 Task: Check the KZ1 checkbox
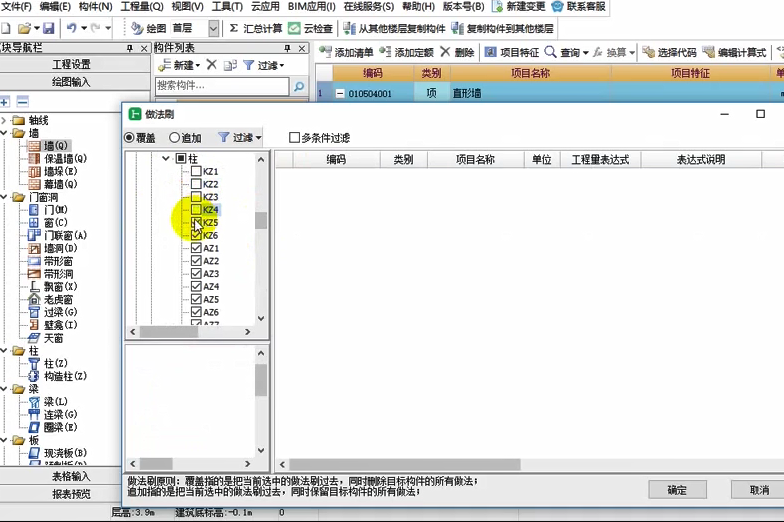197,172
